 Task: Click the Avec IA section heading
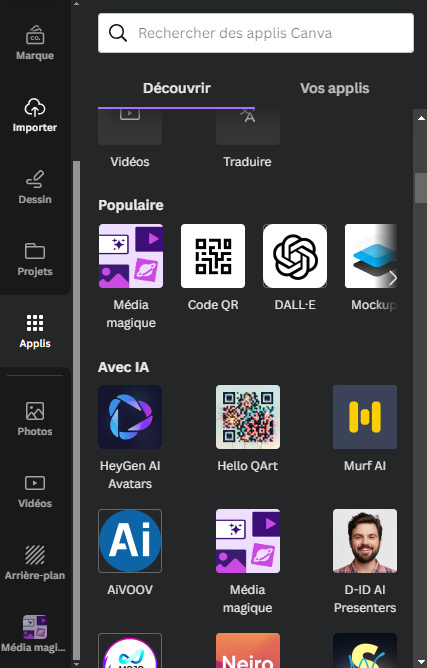tap(124, 367)
